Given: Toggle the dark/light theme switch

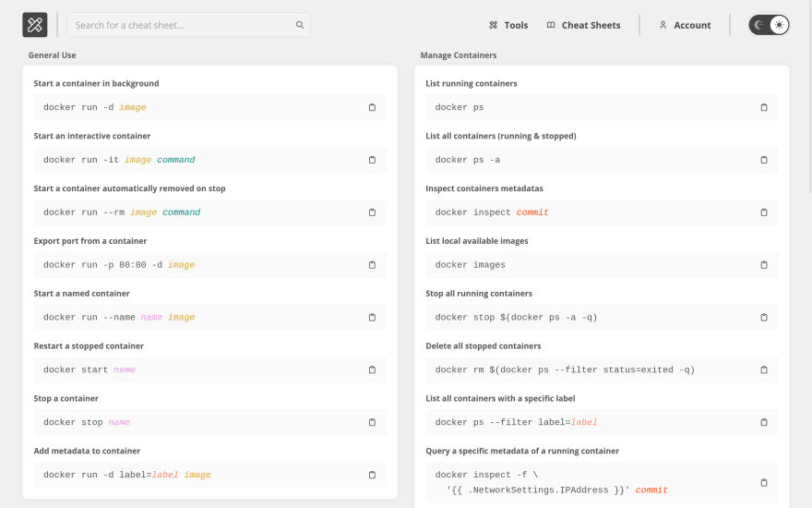Looking at the screenshot, I should pyautogui.click(x=769, y=25).
